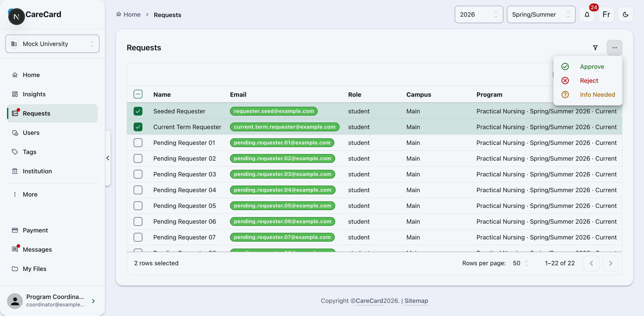The width and height of the screenshot is (644, 316).
Task: Expand the Mock University selector
Action: [x=52, y=44]
